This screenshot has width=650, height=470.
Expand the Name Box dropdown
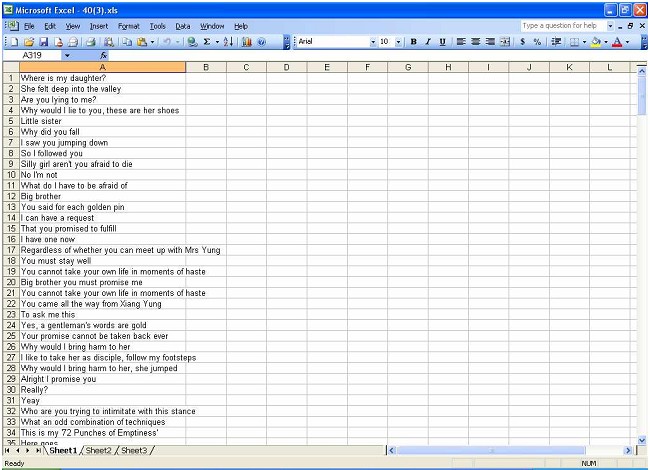[x=67, y=55]
